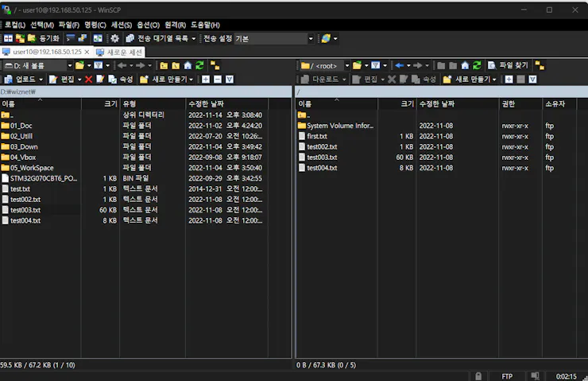The height and width of the screenshot is (381, 588).
Task: Click the FTP protocol label in the status bar
Action: click(x=507, y=376)
